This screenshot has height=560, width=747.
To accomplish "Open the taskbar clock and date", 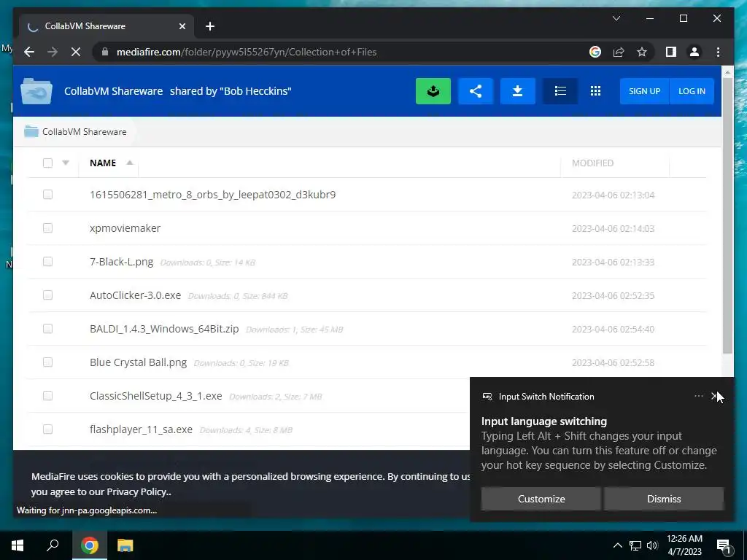I will click(x=684, y=545).
